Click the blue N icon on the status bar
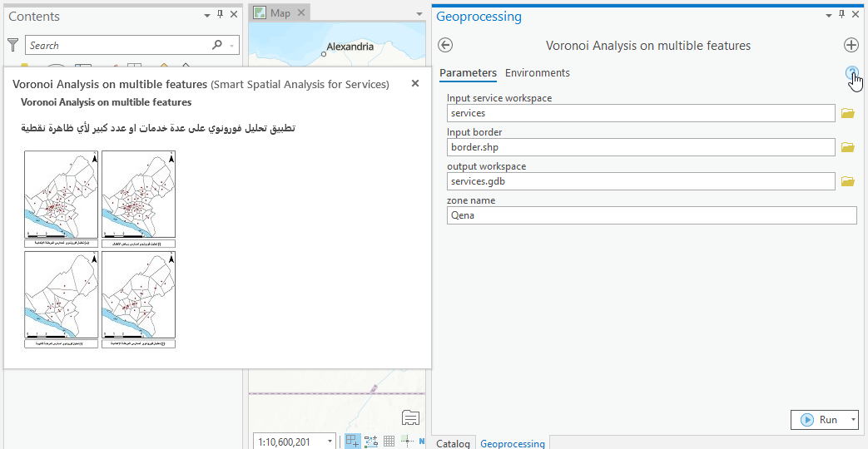 click(x=421, y=441)
